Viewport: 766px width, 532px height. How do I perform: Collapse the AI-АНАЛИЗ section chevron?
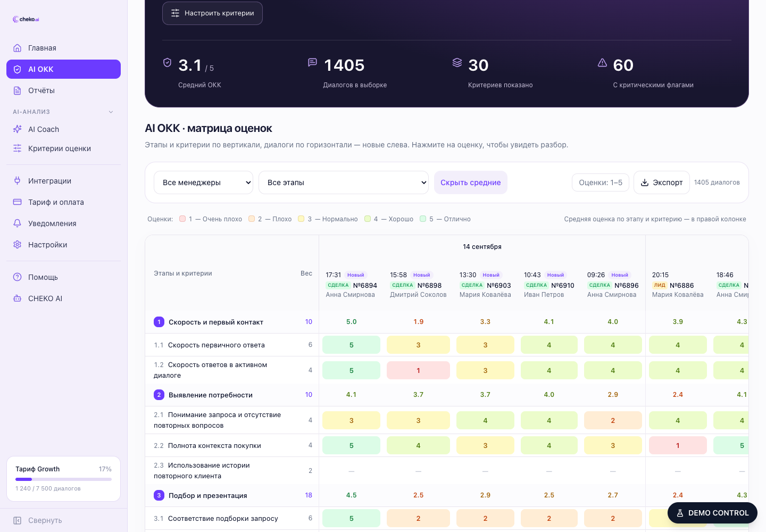(111, 112)
